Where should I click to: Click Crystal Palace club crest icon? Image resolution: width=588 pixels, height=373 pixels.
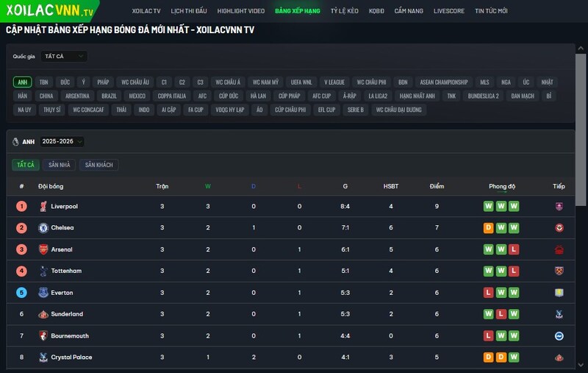(x=43, y=358)
